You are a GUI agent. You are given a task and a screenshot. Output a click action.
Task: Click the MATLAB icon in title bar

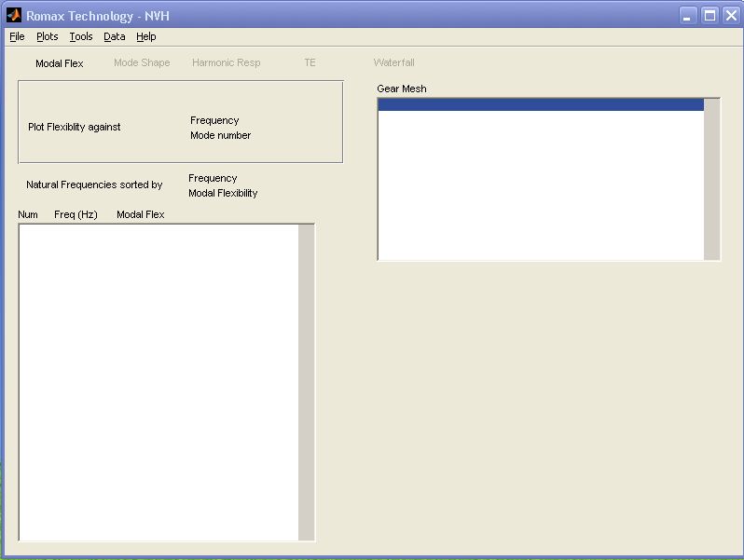tap(14, 15)
